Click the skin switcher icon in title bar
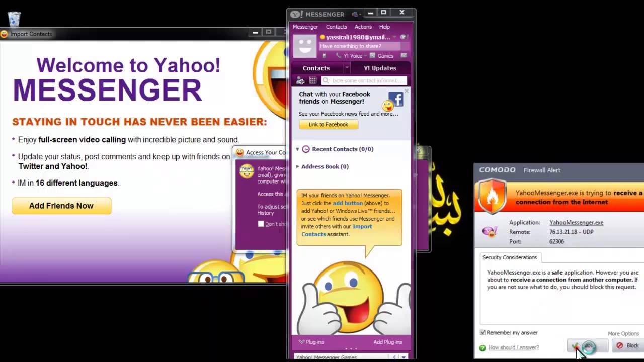644x362 pixels. coord(355,14)
